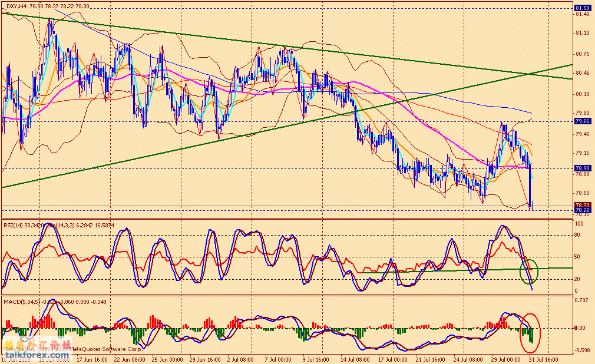This screenshot has width=595, height=364.
Task: Click the 31 Jul 16:00 time label
Action: pos(543,359)
